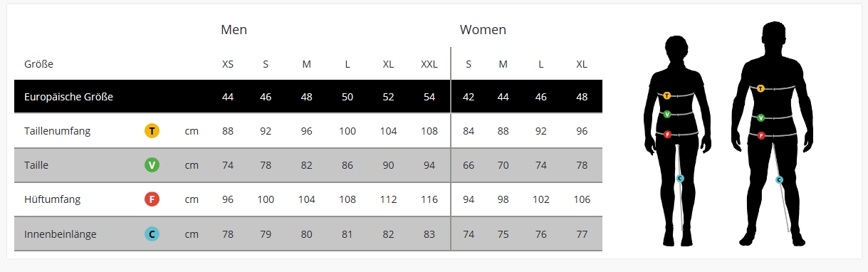Select the Men heading

click(234, 30)
